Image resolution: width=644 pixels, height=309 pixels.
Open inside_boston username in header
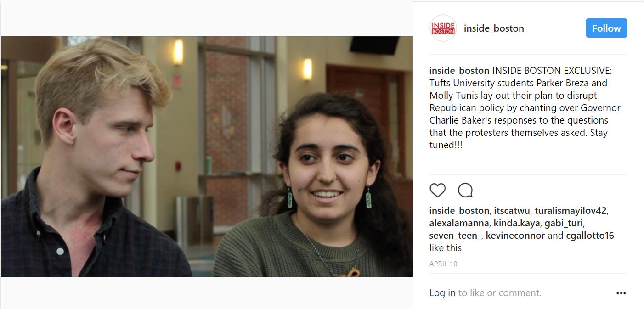pos(494,28)
